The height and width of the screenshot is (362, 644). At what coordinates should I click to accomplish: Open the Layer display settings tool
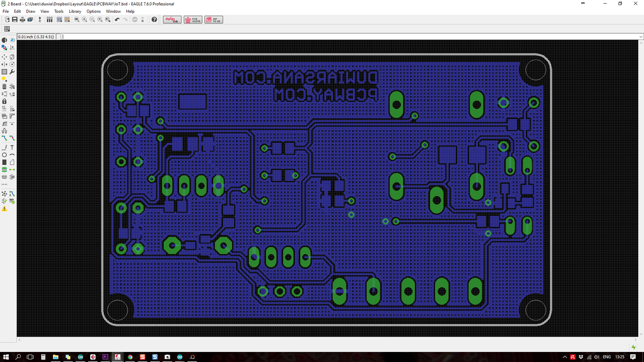click(x=4, y=47)
